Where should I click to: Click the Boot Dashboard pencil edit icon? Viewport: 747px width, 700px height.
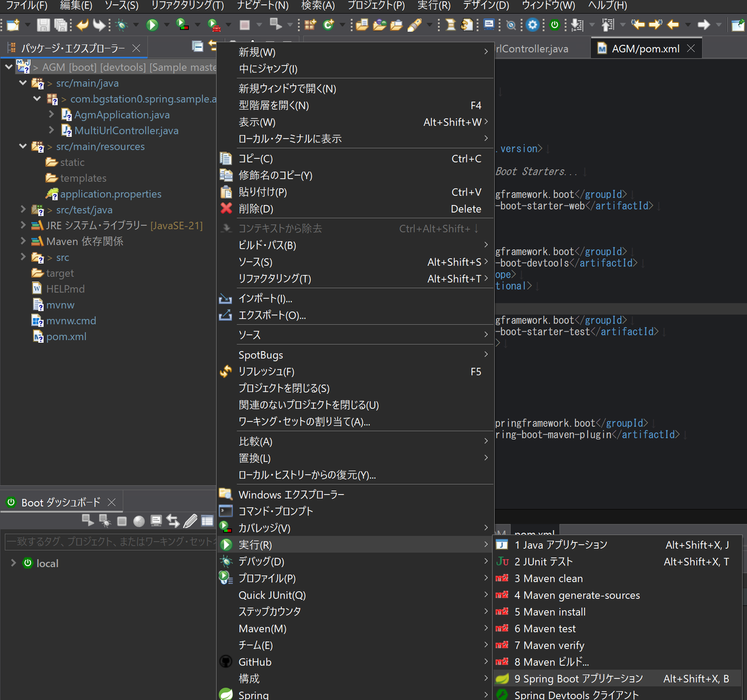point(190,521)
